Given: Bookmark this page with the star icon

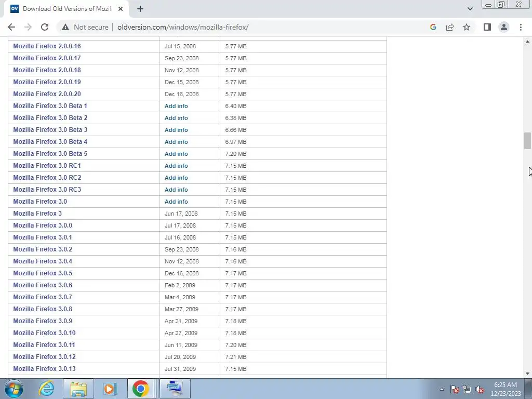Looking at the screenshot, I should pyautogui.click(x=467, y=27).
